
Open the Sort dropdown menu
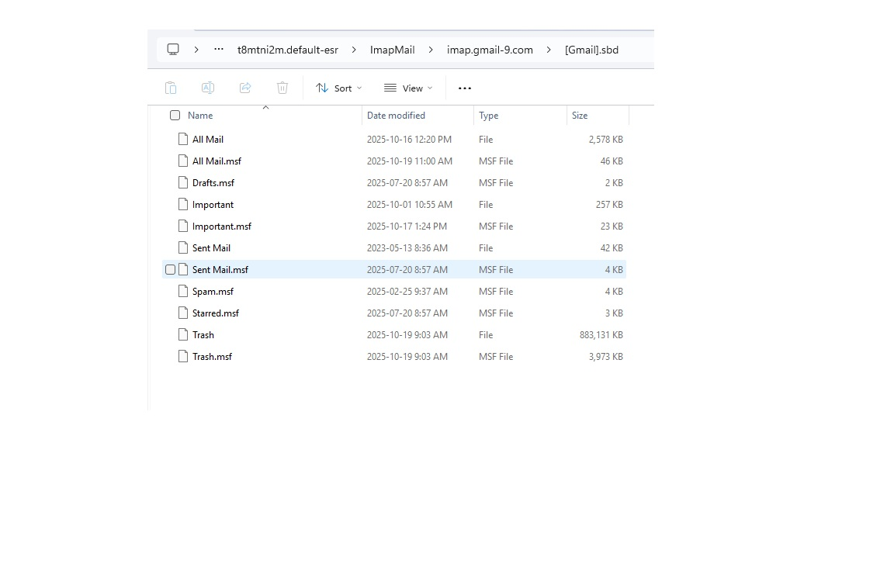(x=339, y=88)
